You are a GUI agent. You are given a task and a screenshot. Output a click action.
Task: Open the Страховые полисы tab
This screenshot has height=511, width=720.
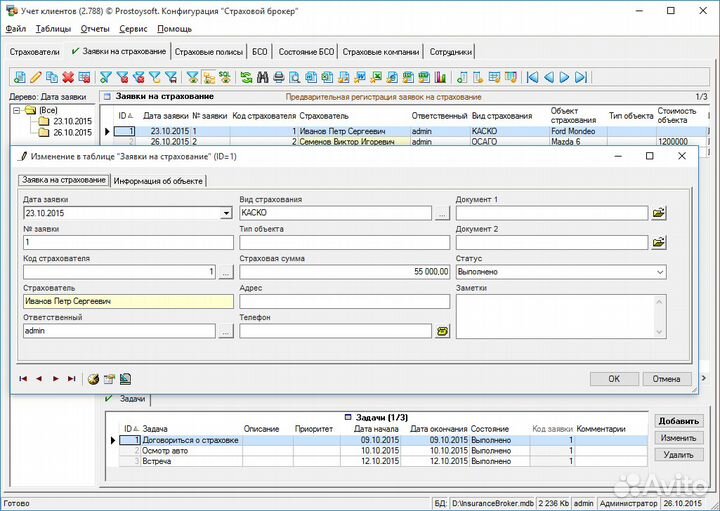208,51
